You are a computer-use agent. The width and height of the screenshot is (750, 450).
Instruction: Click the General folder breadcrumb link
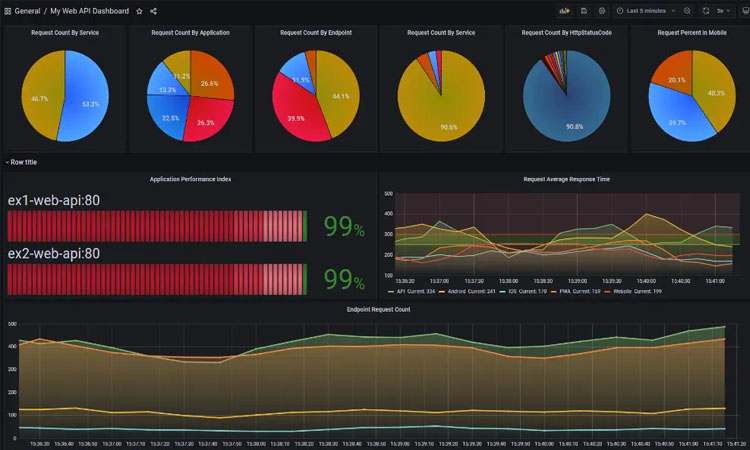click(x=27, y=11)
